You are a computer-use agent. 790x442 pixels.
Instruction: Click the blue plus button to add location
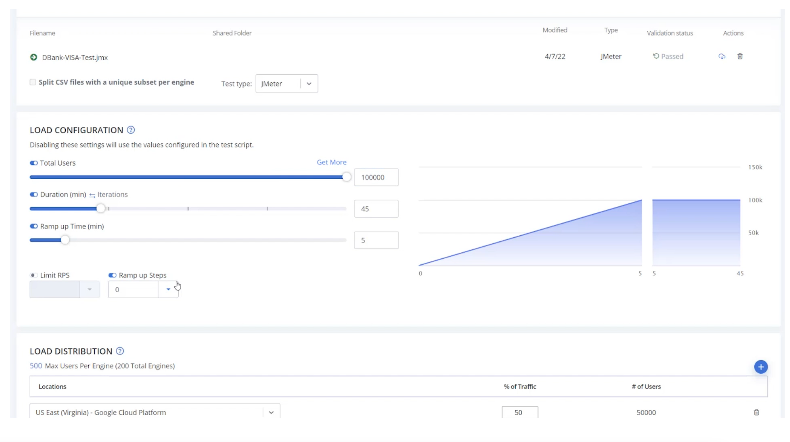[x=760, y=367]
